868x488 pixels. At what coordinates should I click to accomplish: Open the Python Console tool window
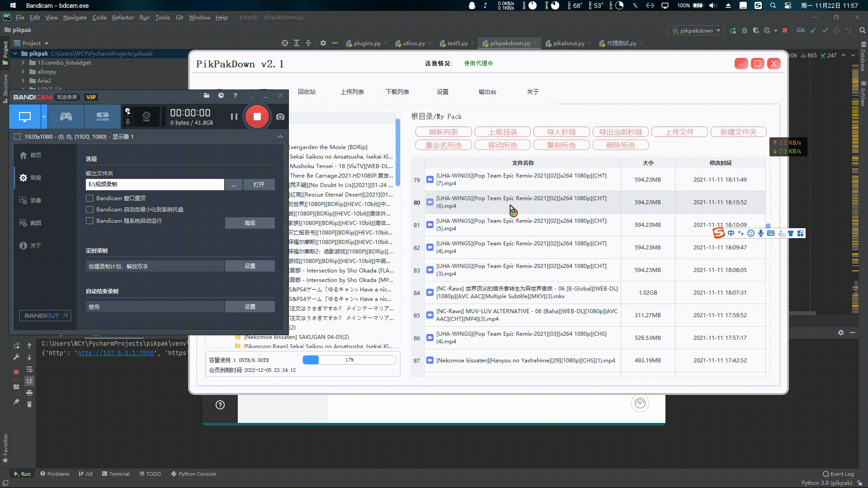[x=193, y=474]
